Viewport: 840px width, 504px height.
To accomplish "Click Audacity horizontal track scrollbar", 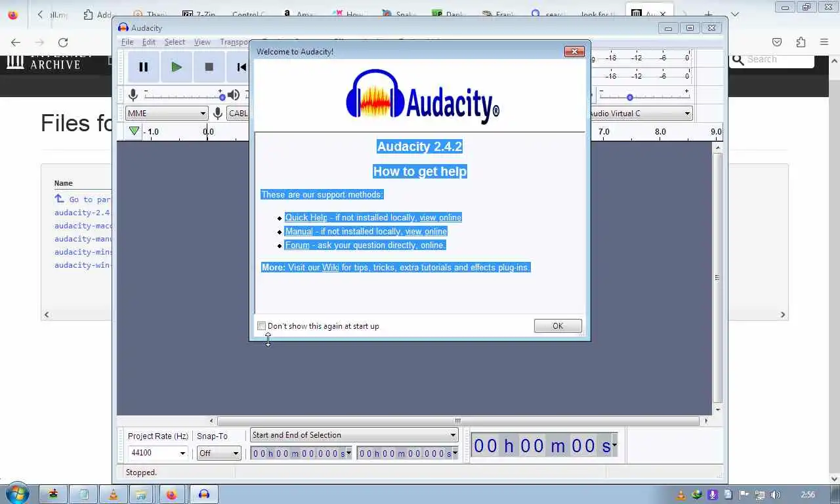I will tap(458, 421).
